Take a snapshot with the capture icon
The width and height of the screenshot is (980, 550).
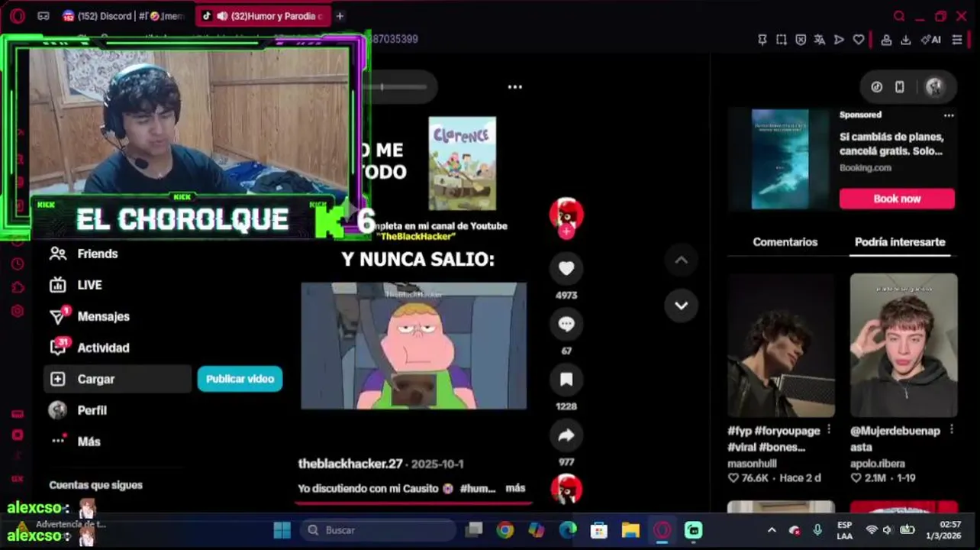[x=782, y=40]
